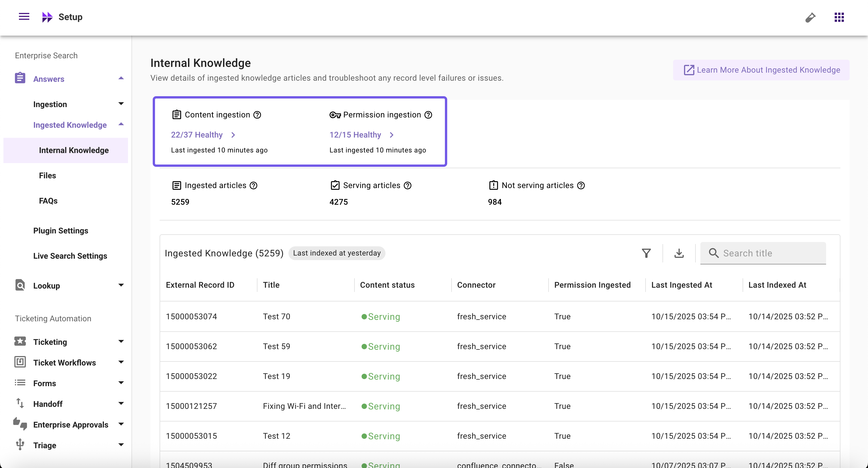Click help icon next to Ingested articles
Viewport: 868px width, 468px height.
tap(253, 185)
